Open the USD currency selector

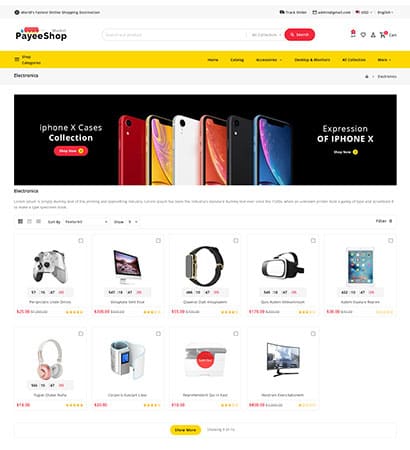pos(364,12)
